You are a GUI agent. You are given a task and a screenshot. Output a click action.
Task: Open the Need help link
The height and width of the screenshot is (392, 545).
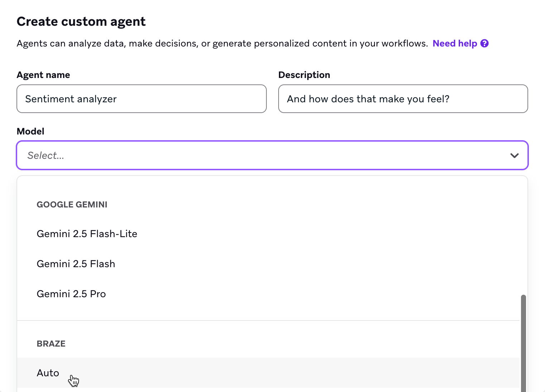coord(455,44)
